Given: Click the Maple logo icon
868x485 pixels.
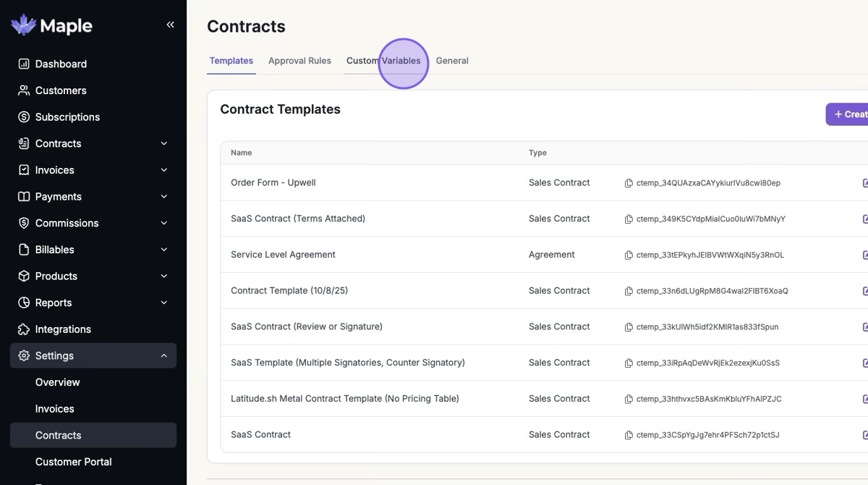Looking at the screenshot, I should (23, 25).
